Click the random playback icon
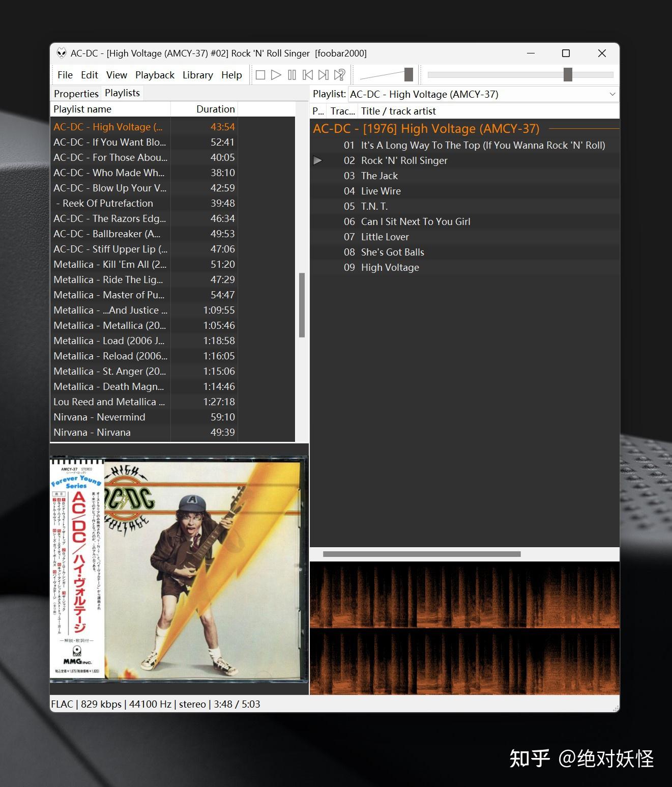The width and height of the screenshot is (672, 787). pos(339,75)
